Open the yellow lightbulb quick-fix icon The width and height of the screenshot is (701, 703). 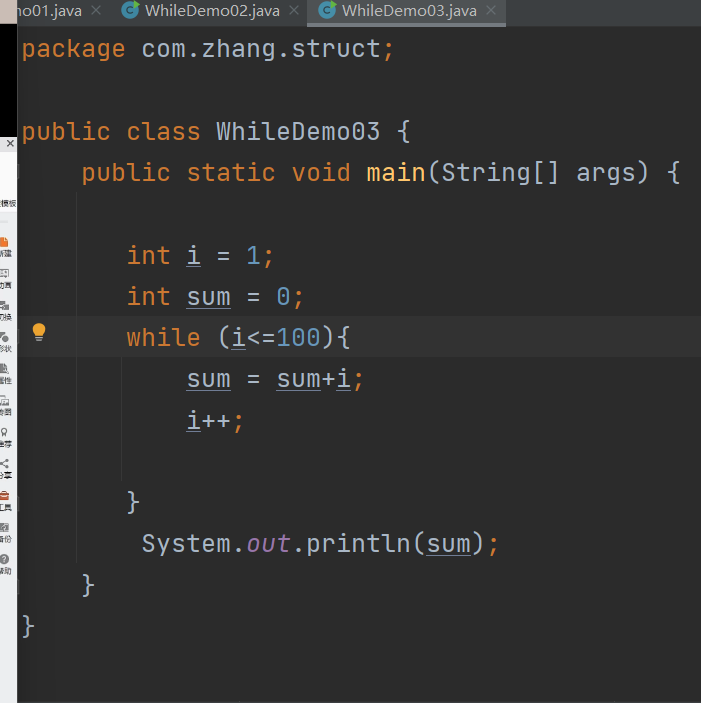click(39, 332)
